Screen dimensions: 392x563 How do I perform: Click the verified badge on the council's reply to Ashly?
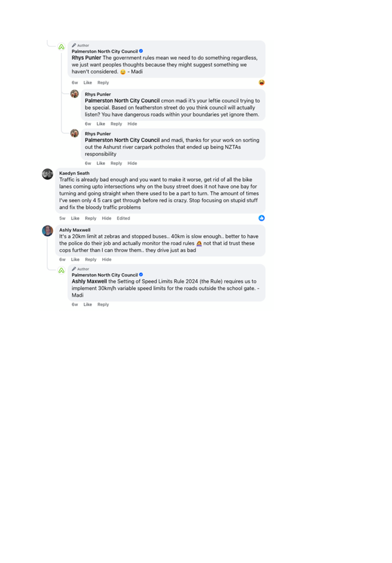pos(141,275)
